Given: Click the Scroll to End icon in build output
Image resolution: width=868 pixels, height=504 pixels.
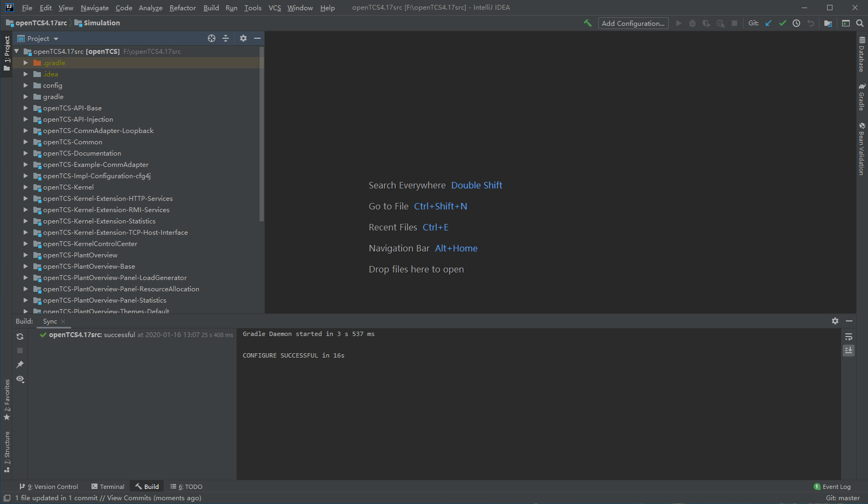Looking at the screenshot, I should coord(849,351).
